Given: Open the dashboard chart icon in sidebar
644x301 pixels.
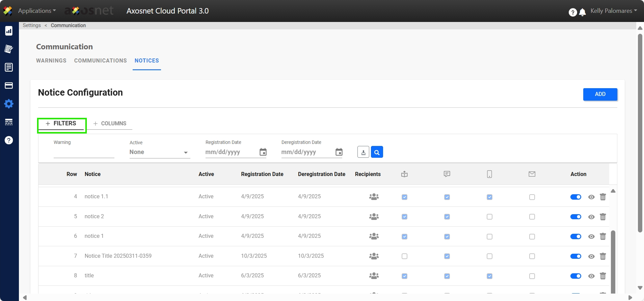Looking at the screenshot, I should point(9,31).
